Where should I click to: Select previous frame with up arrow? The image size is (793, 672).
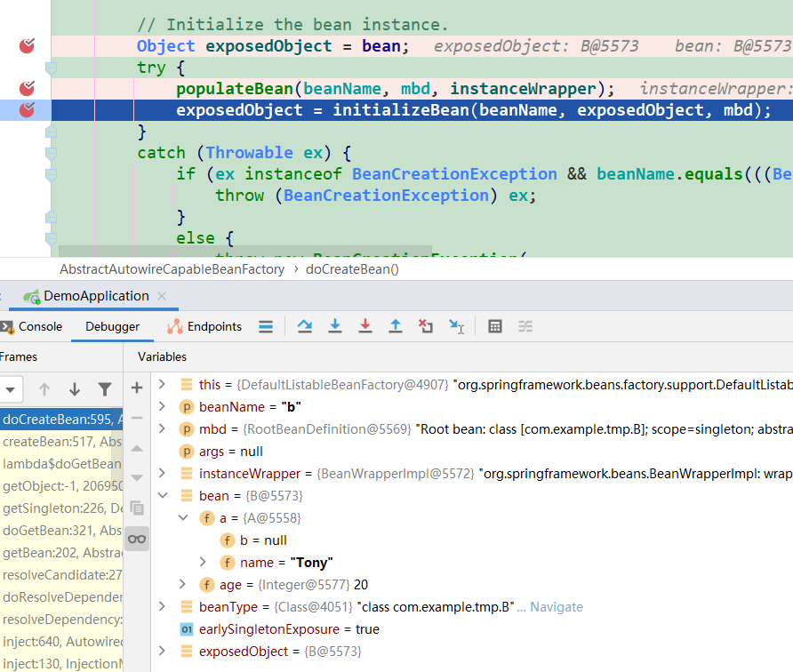(44, 389)
